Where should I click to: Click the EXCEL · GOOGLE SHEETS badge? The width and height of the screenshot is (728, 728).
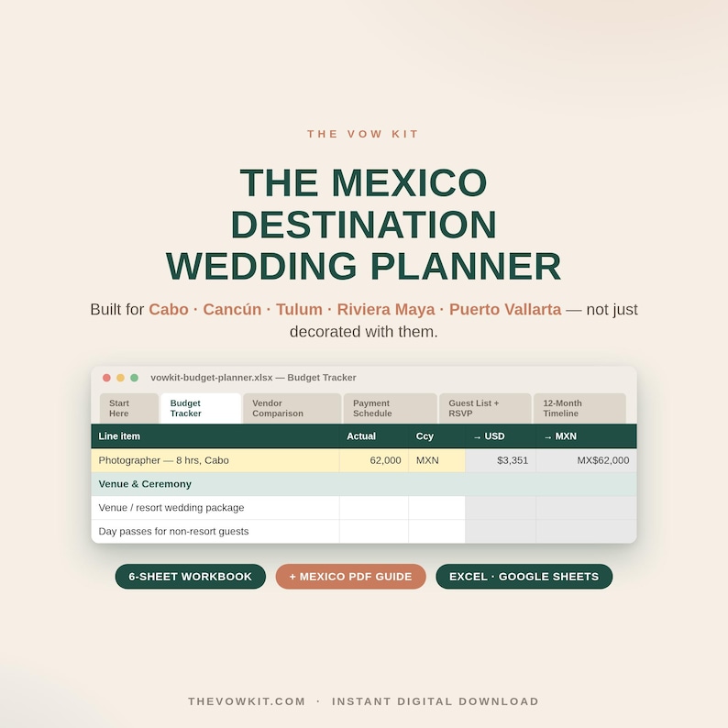point(524,576)
